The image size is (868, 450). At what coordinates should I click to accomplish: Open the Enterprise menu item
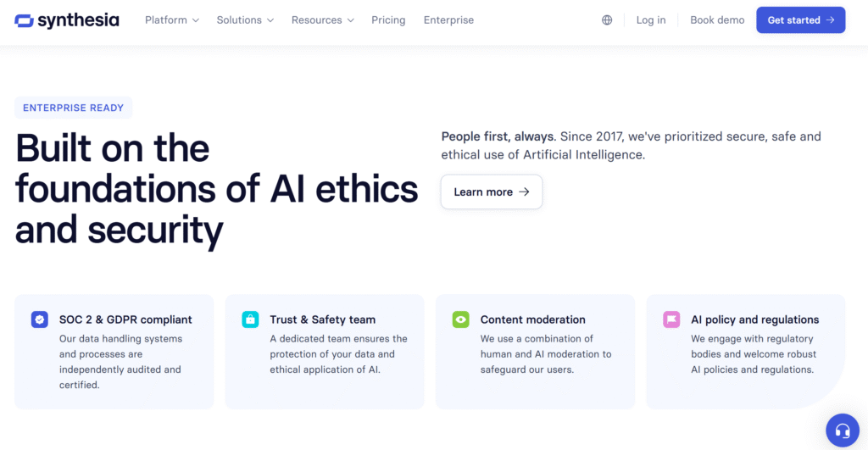click(448, 20)
